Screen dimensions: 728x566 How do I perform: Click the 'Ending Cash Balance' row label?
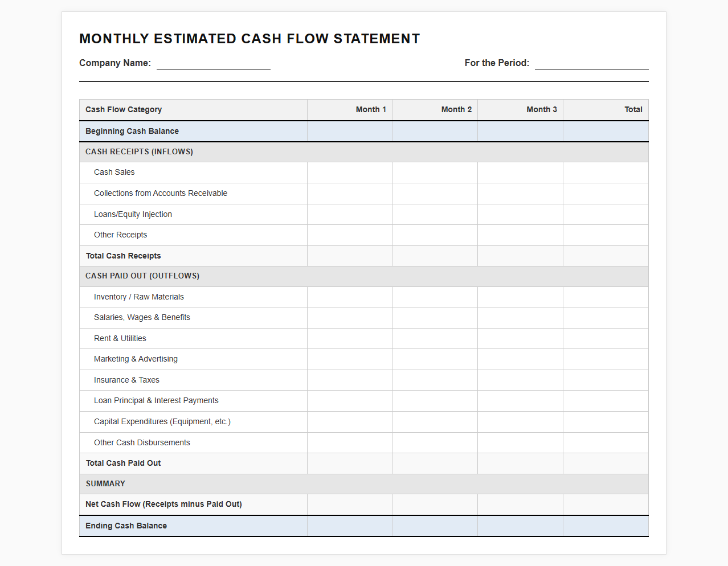[126, 526]
